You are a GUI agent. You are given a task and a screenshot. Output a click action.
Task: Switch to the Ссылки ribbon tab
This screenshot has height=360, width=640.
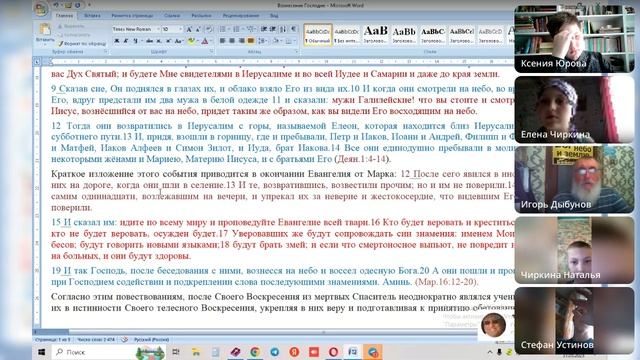(172, 16)
